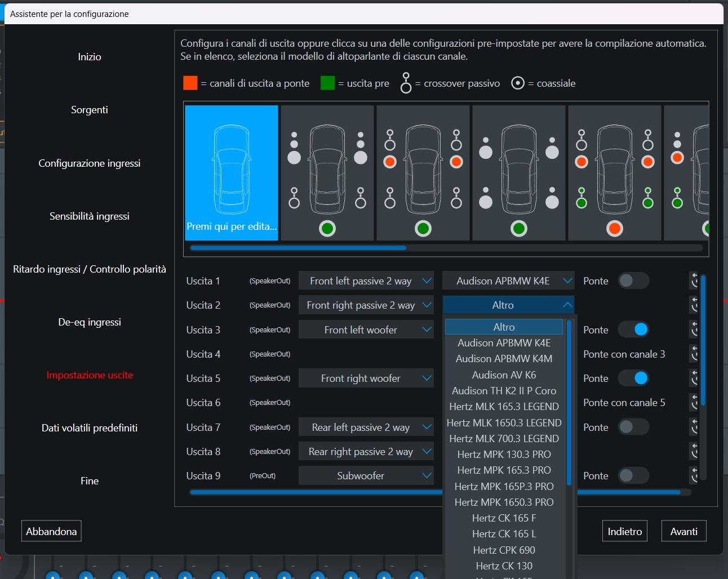Image resolution: width=728 pixels, height=579 pixels.
Task: Click reset icon beside Ponte con canale 3
Action: (x=694, y=354)
